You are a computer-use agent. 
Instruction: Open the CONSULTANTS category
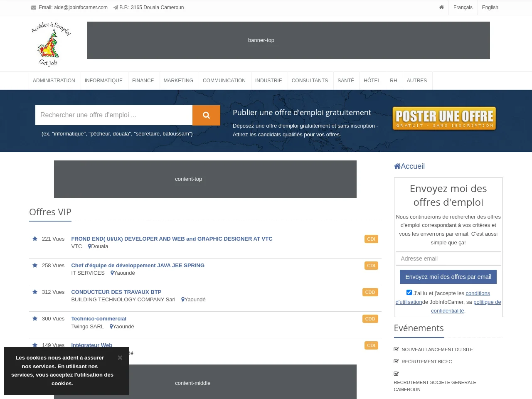pyautogui.click(x=310, y=81)
